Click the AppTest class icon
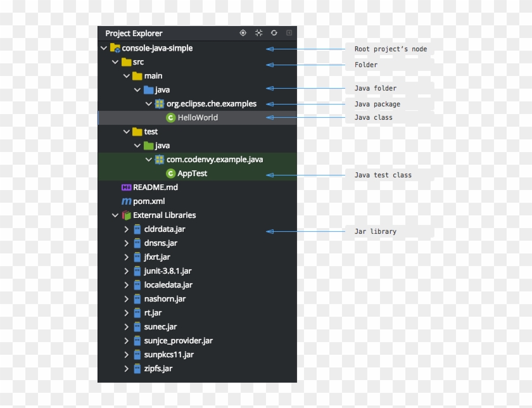This screenshot has width=532, height=408. pos(170,174)
